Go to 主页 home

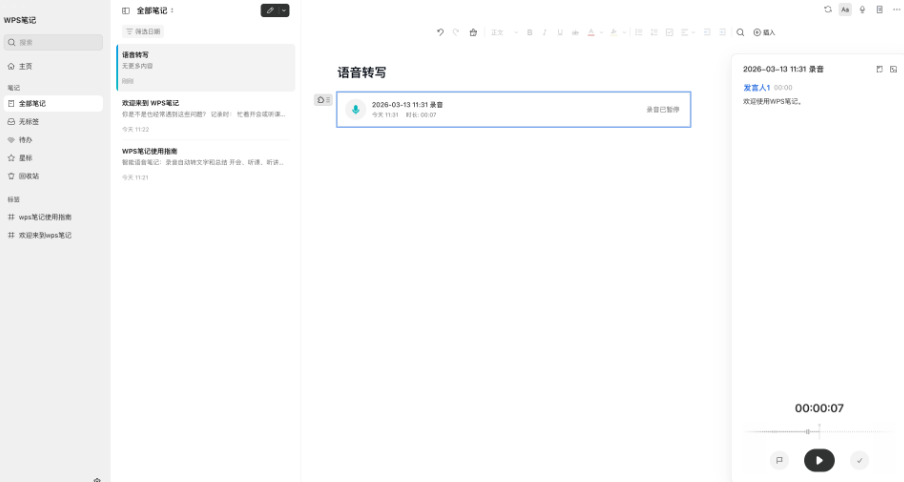[53, 66]
